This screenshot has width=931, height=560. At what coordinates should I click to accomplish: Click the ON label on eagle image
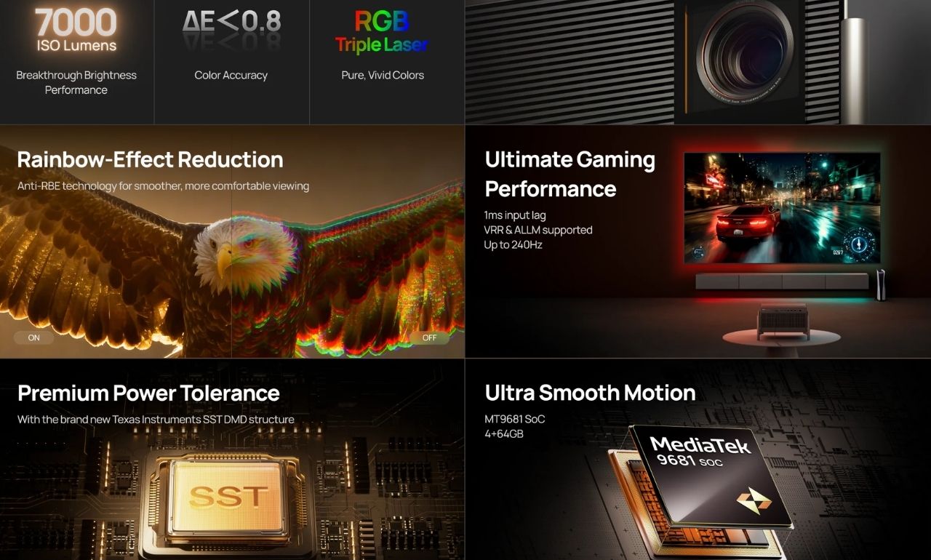(33, 337)
